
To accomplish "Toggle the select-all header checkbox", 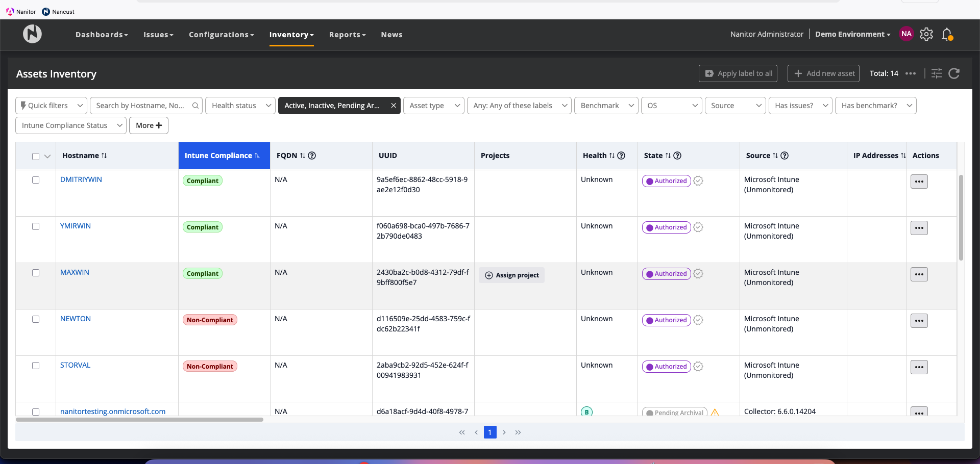I will 36,157.
